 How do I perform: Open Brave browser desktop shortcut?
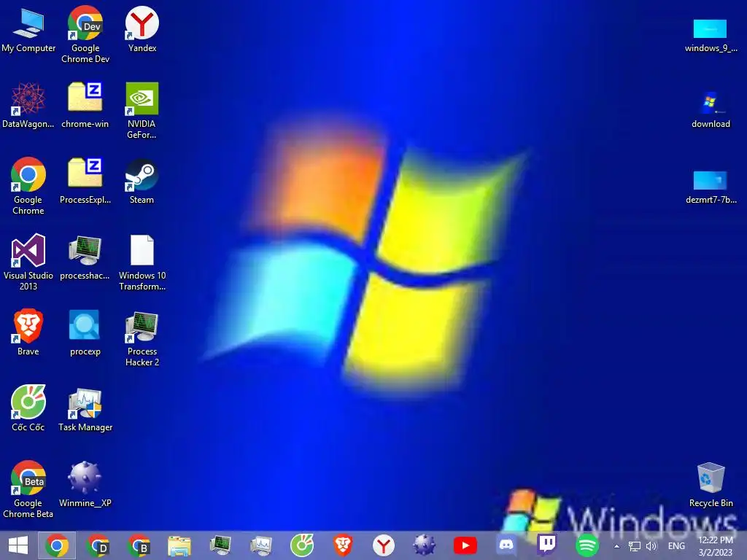pos(28,332)
